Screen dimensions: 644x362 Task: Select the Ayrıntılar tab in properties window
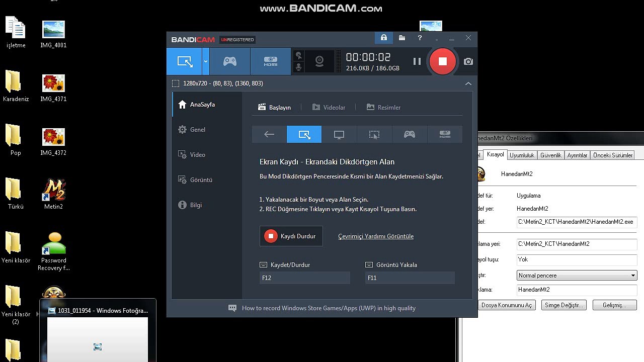(x=577, y=155)
